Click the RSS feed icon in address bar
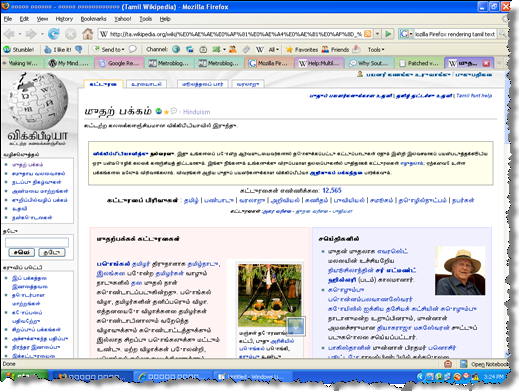 368,34
